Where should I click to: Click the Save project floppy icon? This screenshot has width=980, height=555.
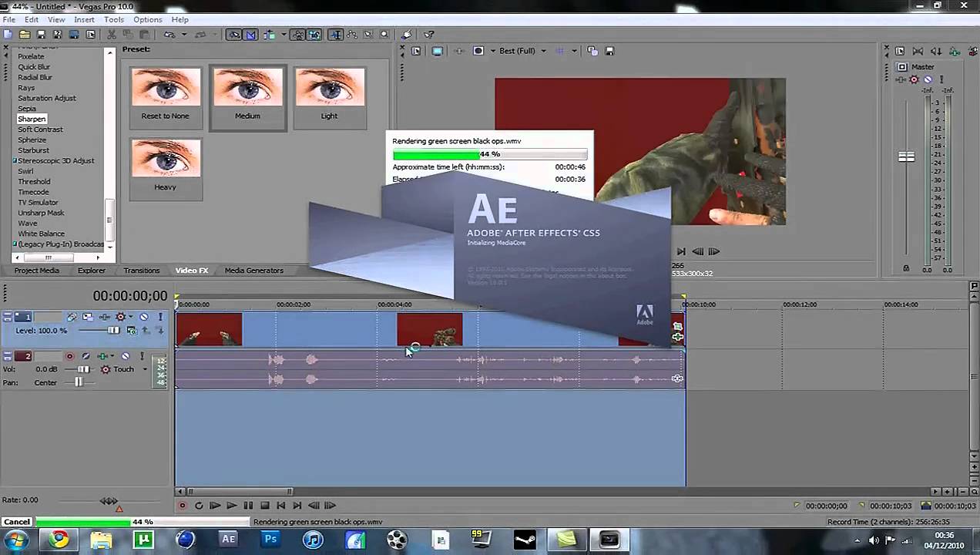tap(41, 35)
